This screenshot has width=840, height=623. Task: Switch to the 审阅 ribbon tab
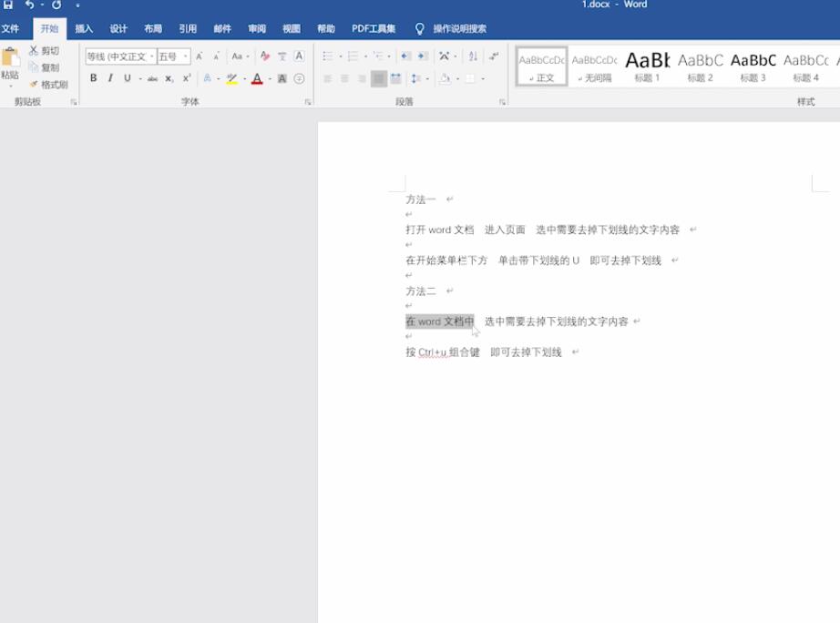(257, 28)
